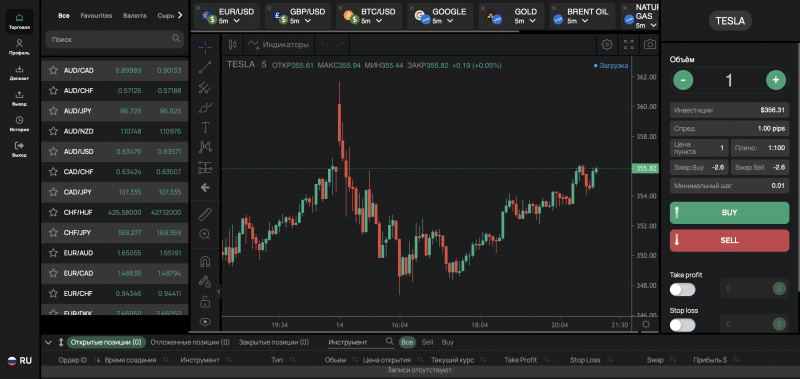Image resolution: width=800 pixels, height=379 pixels.
Task: Select the zoom-in magnifier tool
Action: click(205, 235)
